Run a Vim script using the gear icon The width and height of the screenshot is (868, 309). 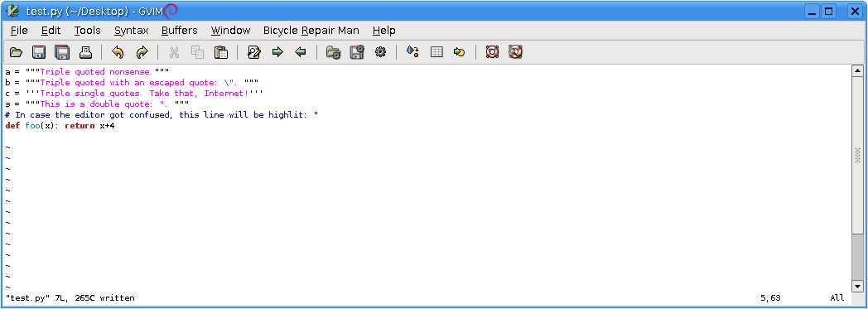coord(379,52)
